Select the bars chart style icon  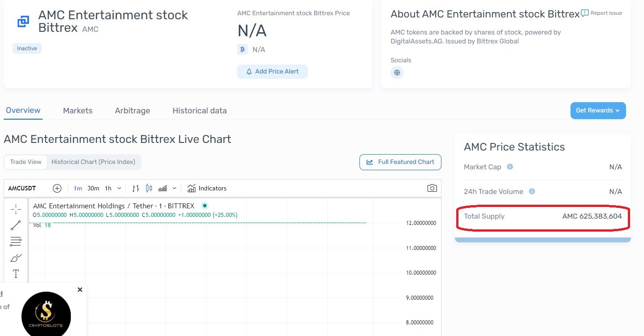pos(136,188)
